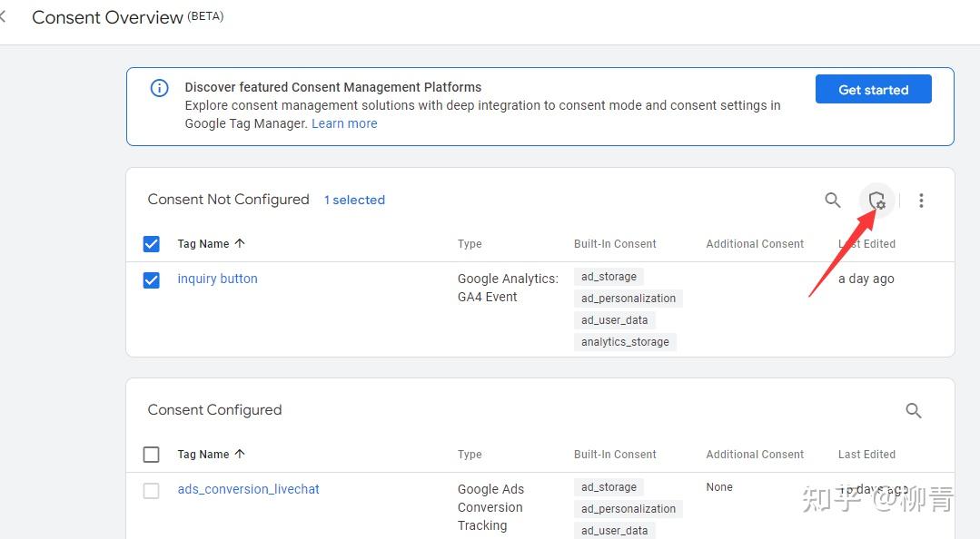Click the Get started button
The width and height of the screenshot is (980, 539).
click(873, 89)
